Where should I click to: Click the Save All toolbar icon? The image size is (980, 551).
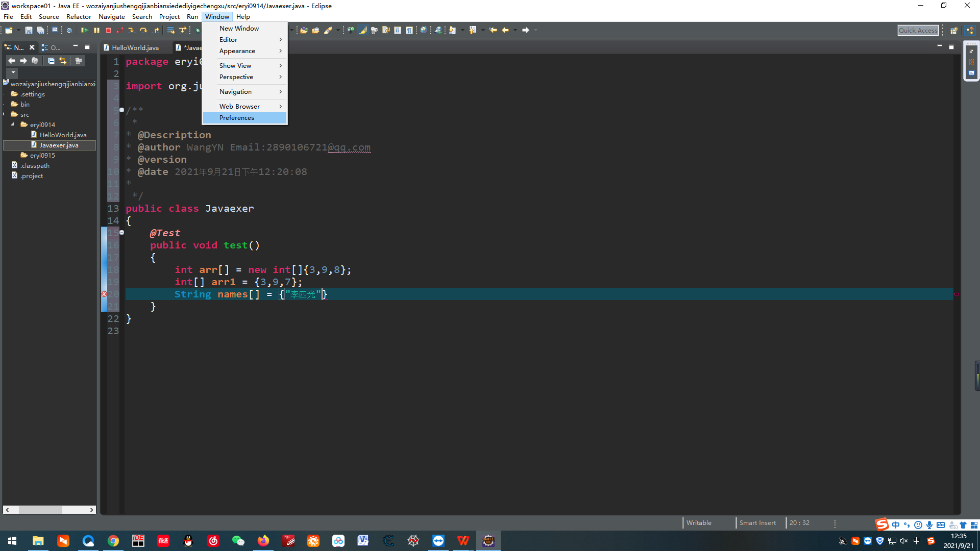(40, 31)
